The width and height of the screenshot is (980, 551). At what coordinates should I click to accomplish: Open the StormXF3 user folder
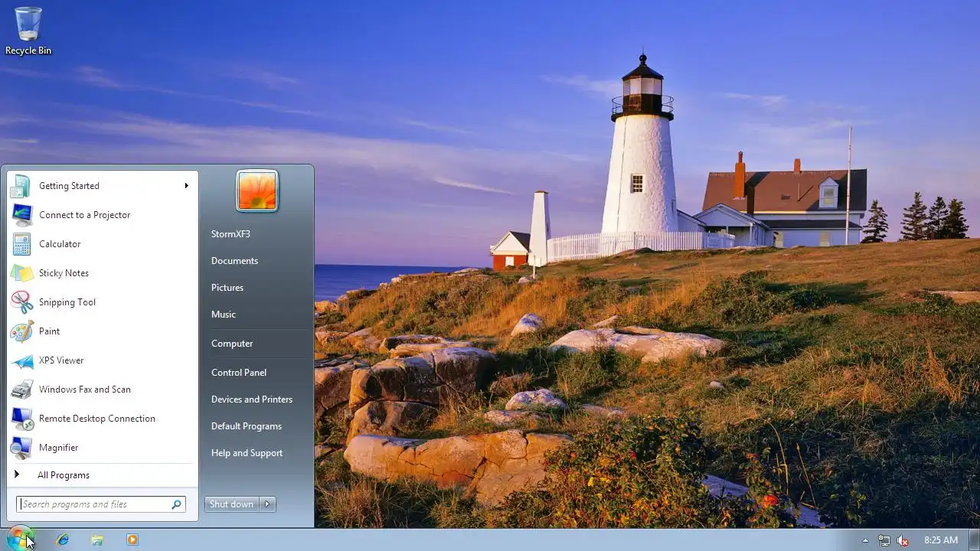[230, 234]
